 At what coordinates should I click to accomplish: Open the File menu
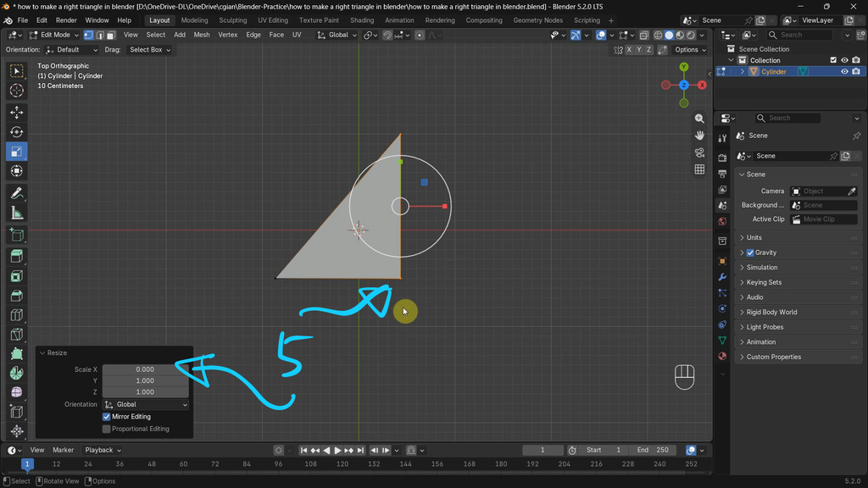point(23,20)
